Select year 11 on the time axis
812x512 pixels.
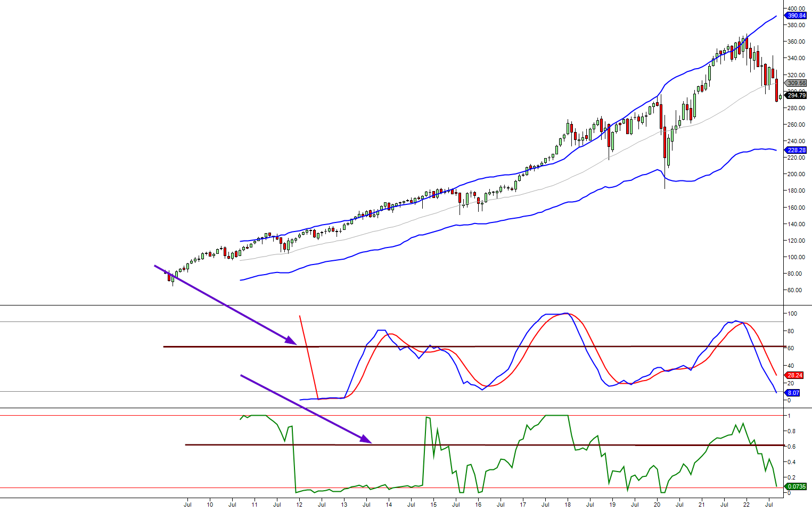tap(255, 504)
